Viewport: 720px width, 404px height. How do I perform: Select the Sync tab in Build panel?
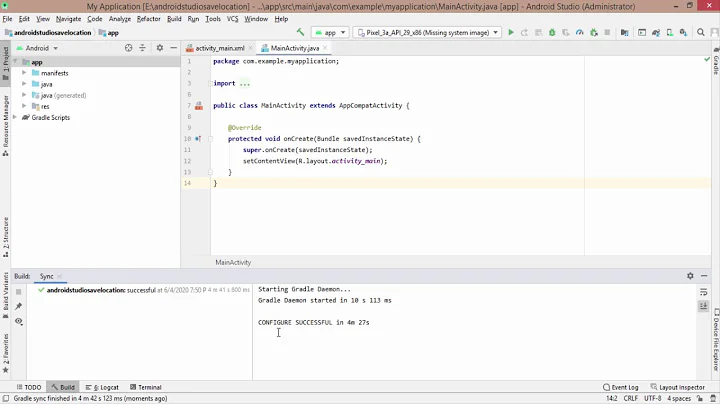click(x=46, y=276)
